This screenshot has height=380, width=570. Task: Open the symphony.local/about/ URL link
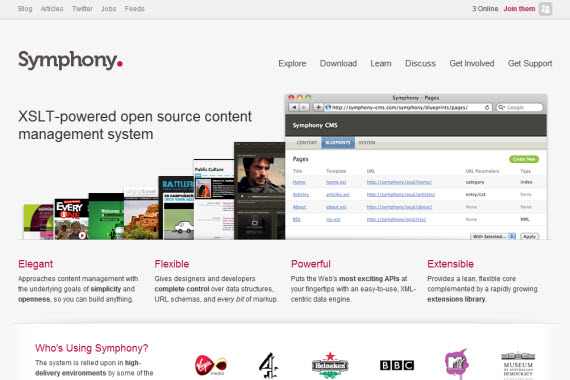click(399, 207)
